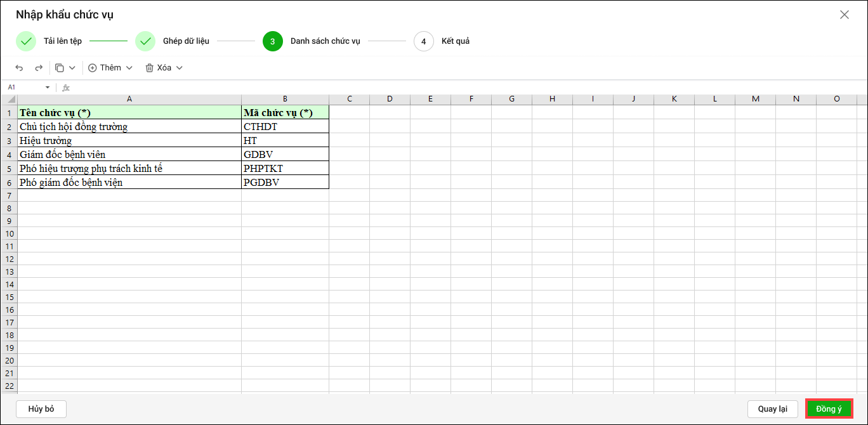
Task: Expand the A1 name box dropdown
Action: point(47,88)
